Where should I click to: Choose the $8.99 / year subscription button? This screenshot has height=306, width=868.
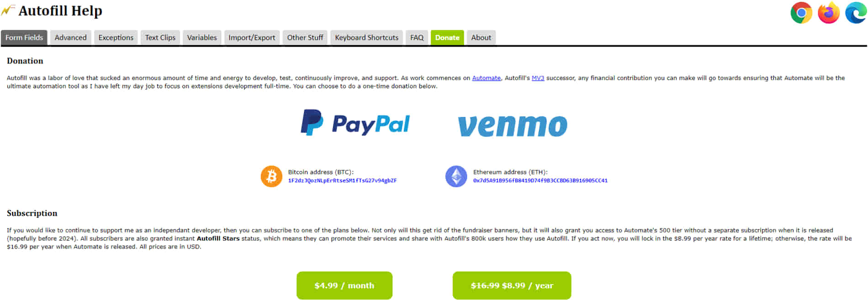tap(512, 285)
